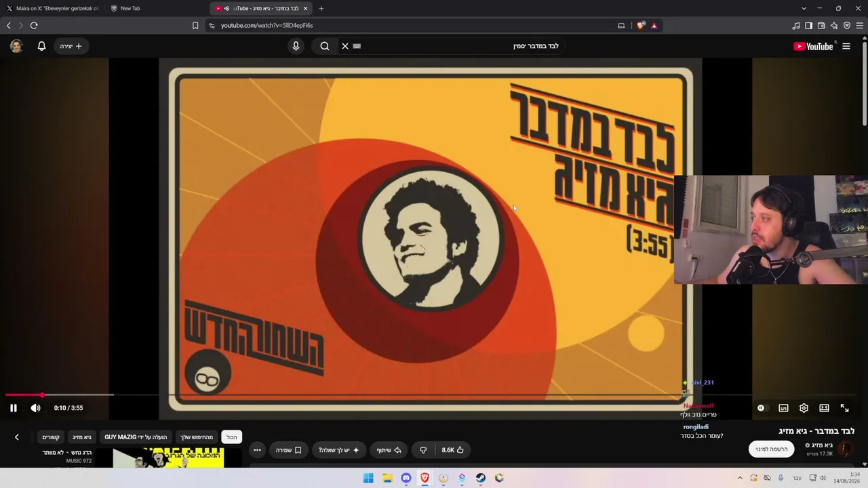Open Brave VPN shield icon

tap(847, 26)
